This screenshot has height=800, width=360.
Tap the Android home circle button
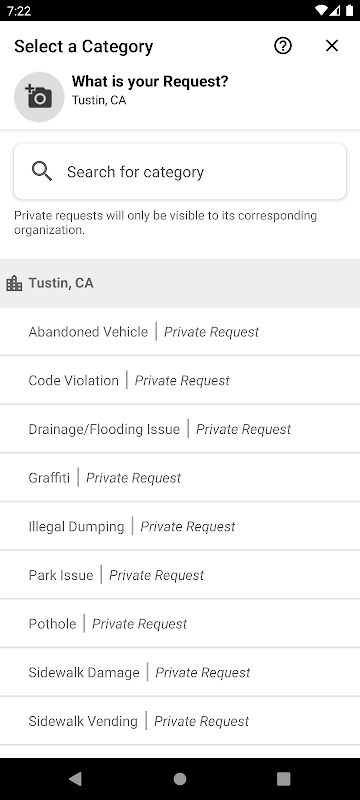[180, 779]
